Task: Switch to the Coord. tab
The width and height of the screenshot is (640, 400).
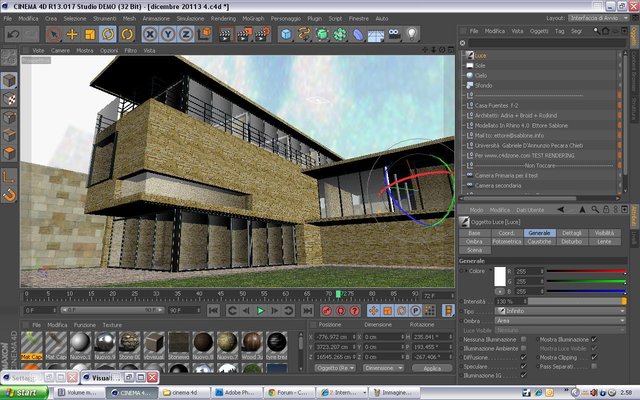Action: coord(507,233)
